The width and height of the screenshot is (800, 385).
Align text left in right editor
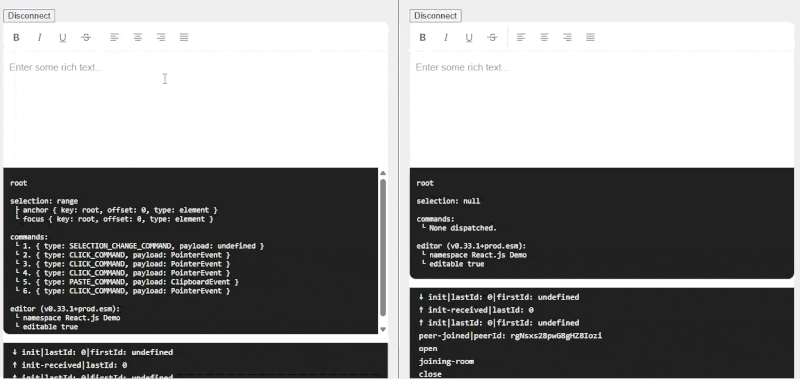pyautogui.click(x=520, y=37)
